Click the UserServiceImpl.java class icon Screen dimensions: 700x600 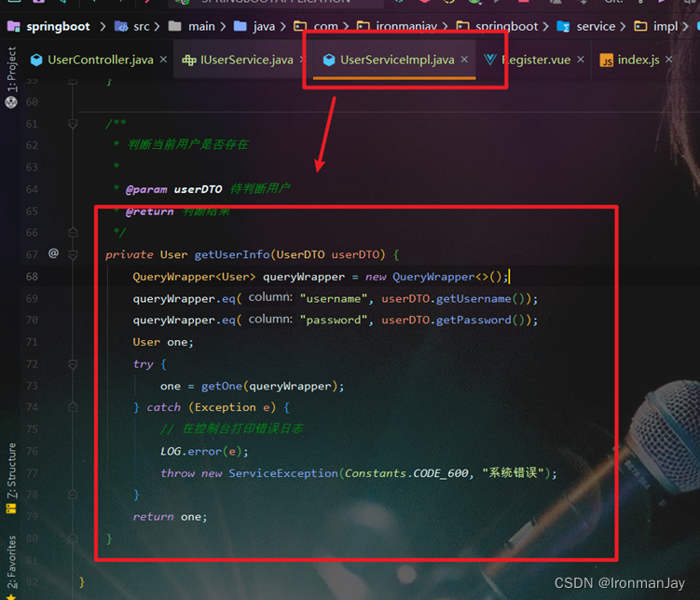[x=329, y=60]
